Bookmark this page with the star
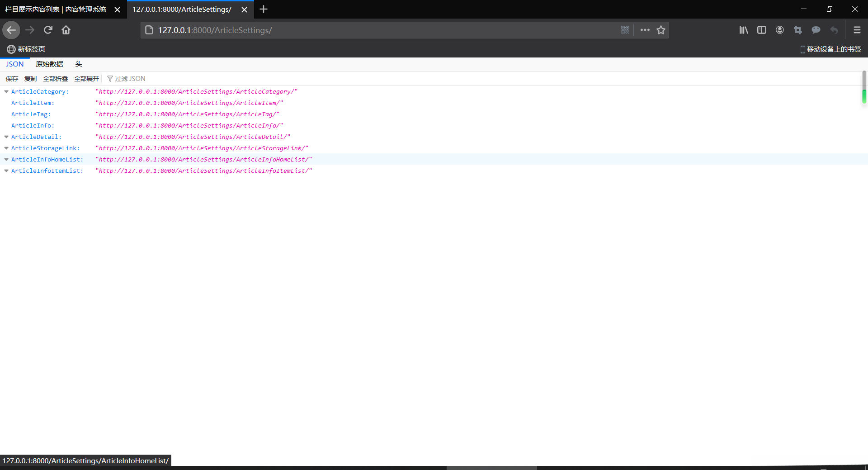Viewport: 868px width, 470px height. tap(661, 30)
